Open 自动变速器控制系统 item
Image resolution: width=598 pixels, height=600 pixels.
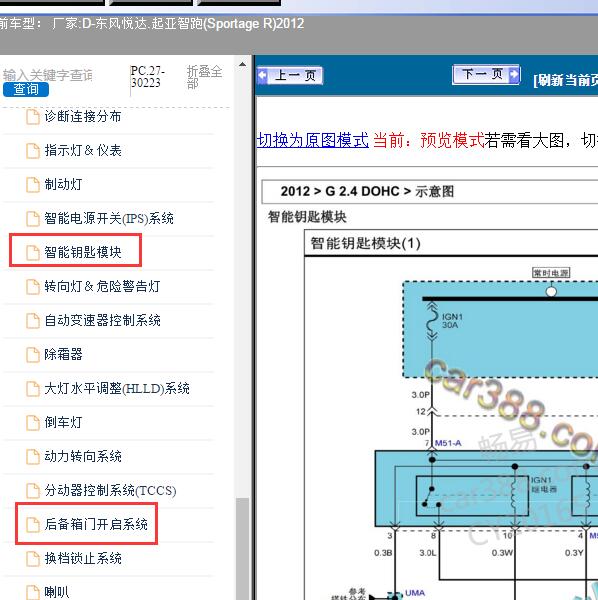click(102, 320)
